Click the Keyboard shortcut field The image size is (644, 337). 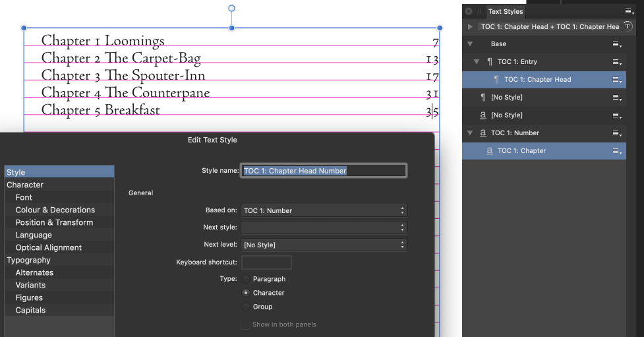[x=266, y=262]
